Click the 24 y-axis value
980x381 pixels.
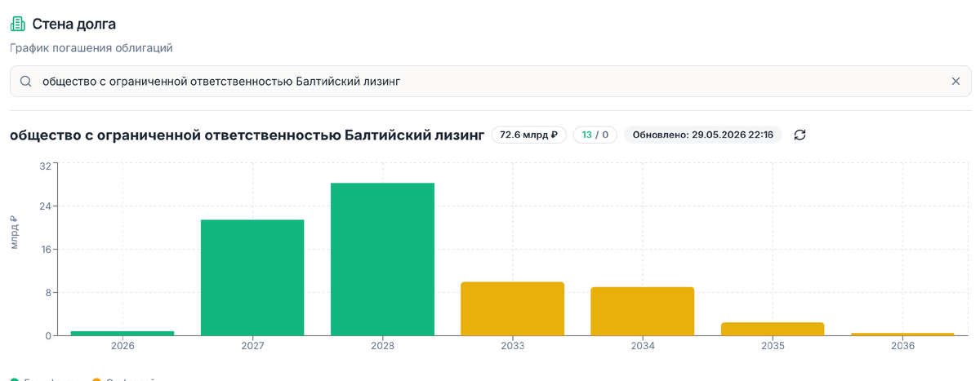[45, 206]
